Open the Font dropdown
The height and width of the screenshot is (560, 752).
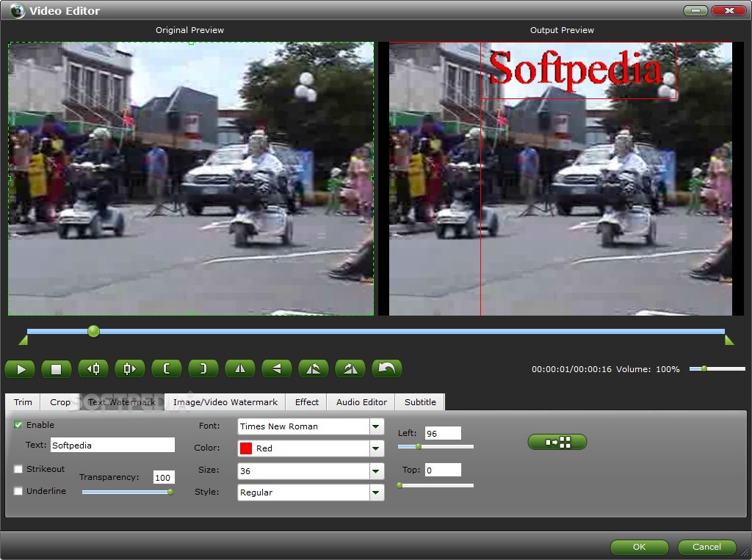click(x=311, y=426)
